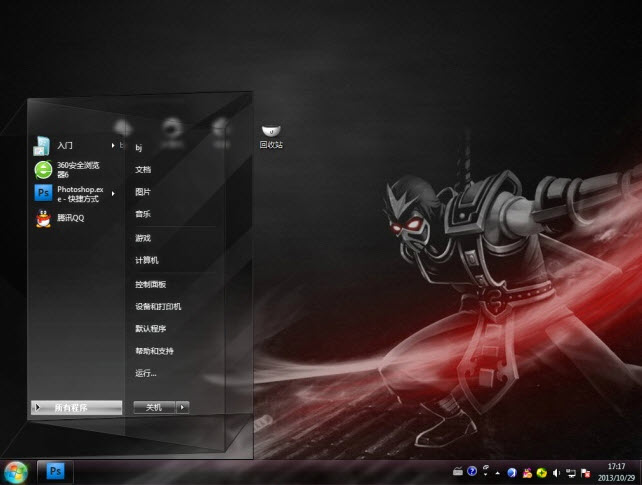The width and height of the screenshot is (642, 485).
Task: Open Photoshop from the taskbar
Action: click(x=55, y=471)
